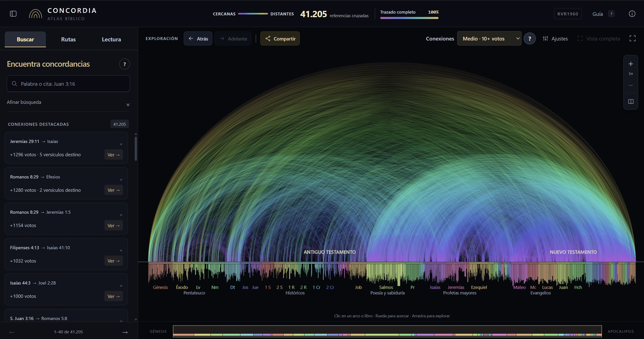Expand the Filipenses 4:13 → Isaías 41:10 card
Image resolution: width=644 pixels, height=339 pixels.
121,250
